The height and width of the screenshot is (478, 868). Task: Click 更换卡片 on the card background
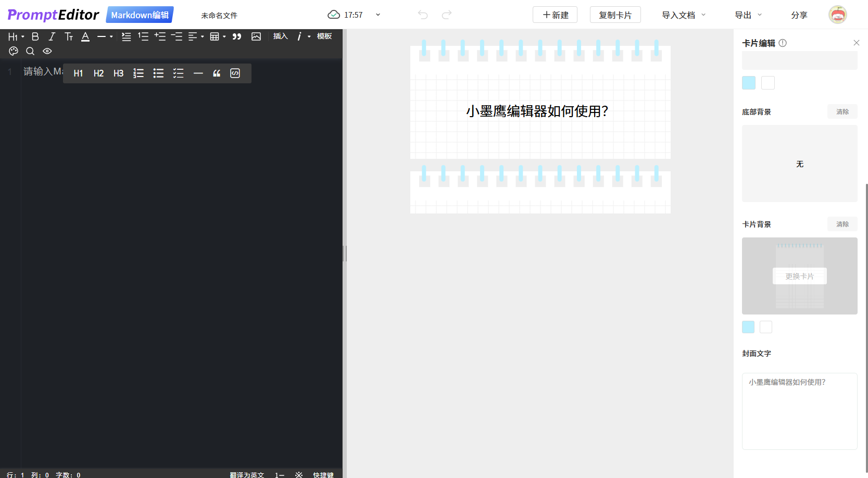[800, 276]
